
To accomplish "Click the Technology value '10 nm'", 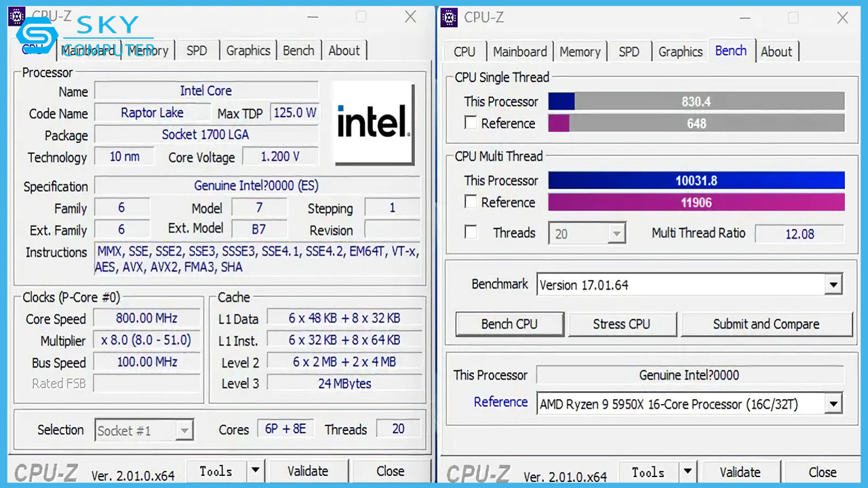I will [125, 157].
